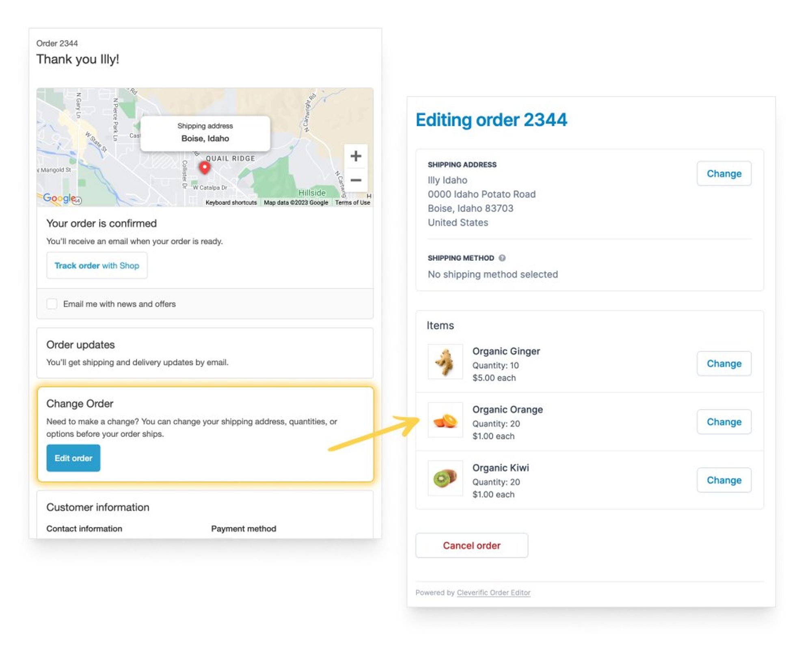The height and width of the screenshot is (648, 812).
Task: Change the shipping address
Action: point(724,174)
